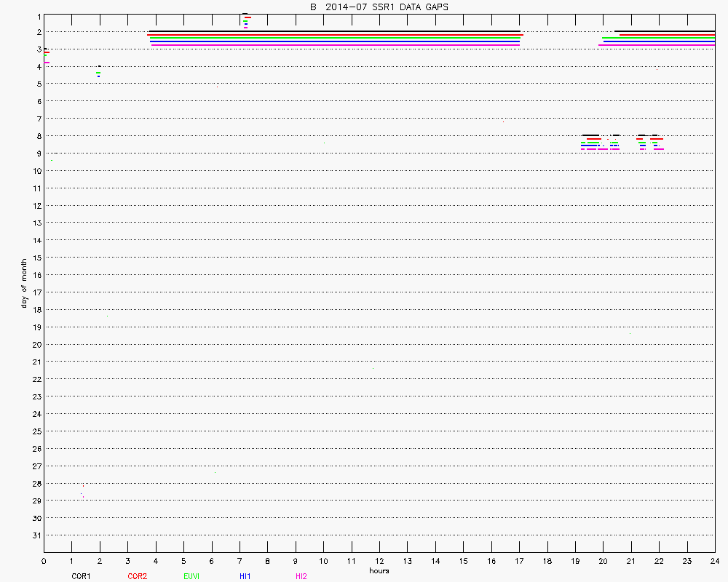This screenshot has width=728, height=582.
Task: Select the green EUVI legend label
Action: tap(191, 576)
